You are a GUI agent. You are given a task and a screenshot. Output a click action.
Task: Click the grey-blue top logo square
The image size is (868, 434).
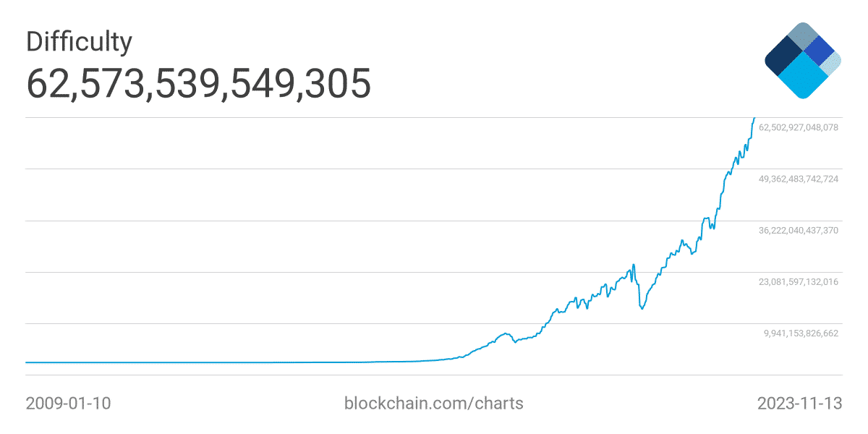[x=803, y=35]
